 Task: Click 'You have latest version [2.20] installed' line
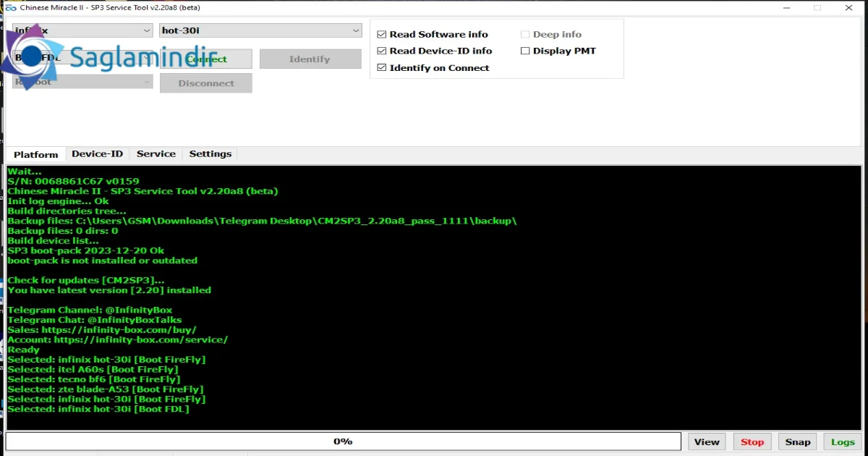[x=109, y=290]
